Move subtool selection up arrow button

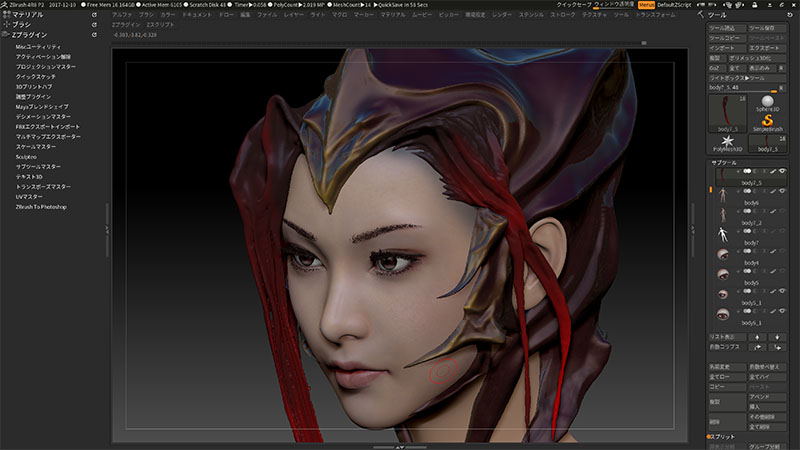pyautogui.click(x=757, y=337)
